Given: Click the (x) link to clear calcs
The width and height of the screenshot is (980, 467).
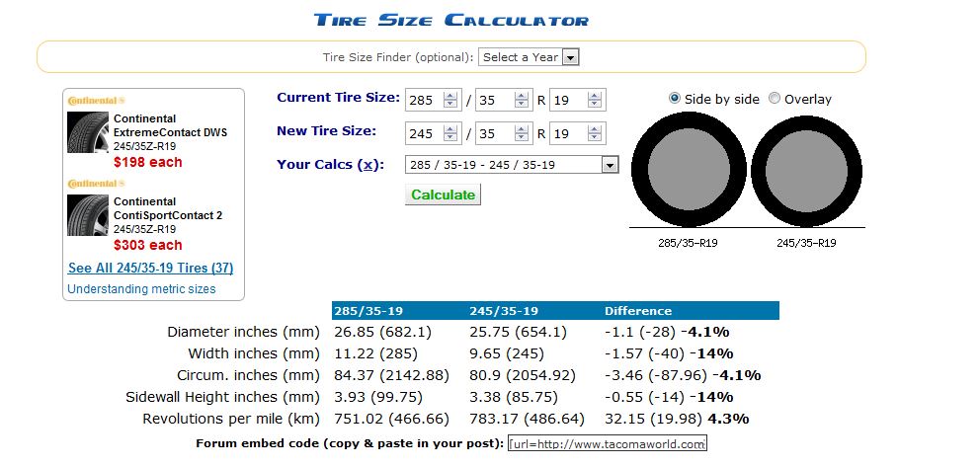Looking at the screenshot, I should point(367,165).
